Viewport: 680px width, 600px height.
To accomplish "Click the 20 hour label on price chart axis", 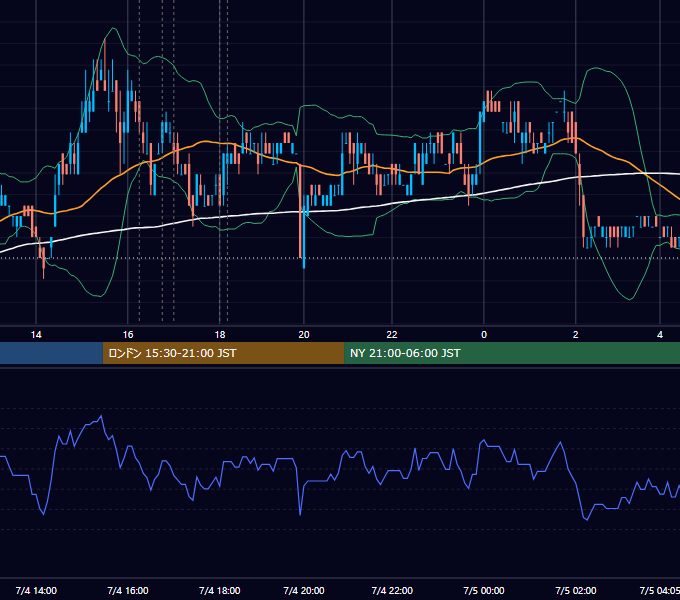I will pyautogui.click(x=304, y=335).
